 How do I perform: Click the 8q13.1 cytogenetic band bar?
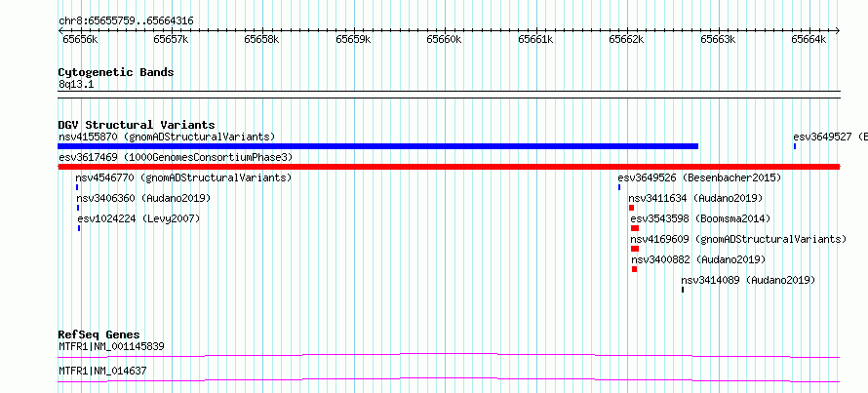point(449,95)
